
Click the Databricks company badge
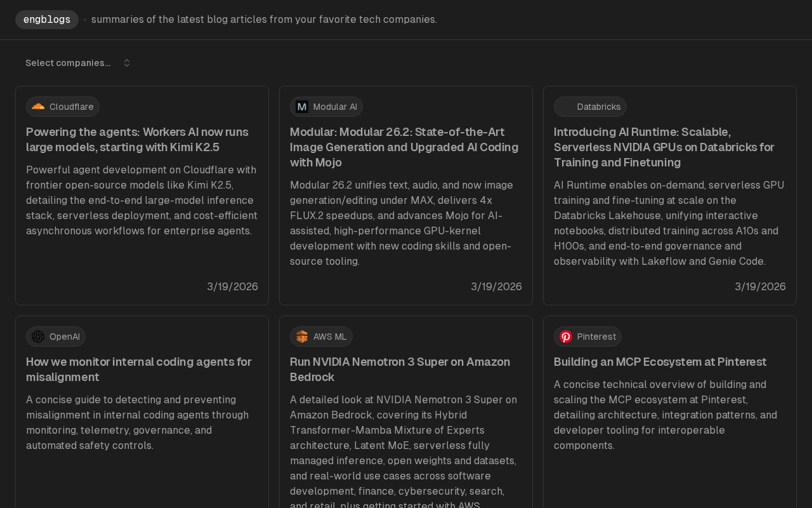[590, 107]
